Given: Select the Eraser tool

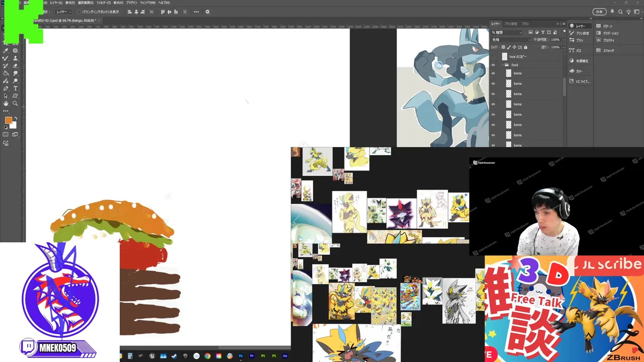Looking at the screenshot, I should tap(15, 66).
